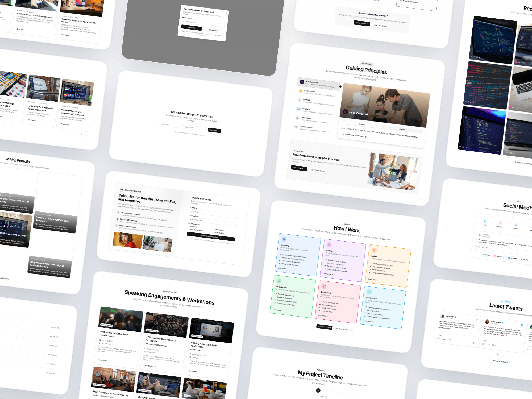The height and width of the screenshot is (399, 532).
Task: Click previous arrow under blog cards carousel
Action: tap(81, 134)
